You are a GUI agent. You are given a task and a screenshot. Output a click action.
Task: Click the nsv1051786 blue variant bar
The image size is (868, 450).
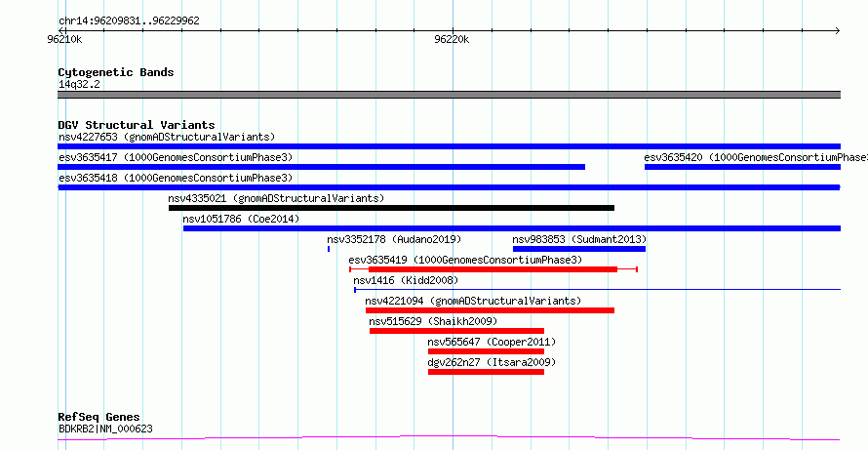(511, 228)
